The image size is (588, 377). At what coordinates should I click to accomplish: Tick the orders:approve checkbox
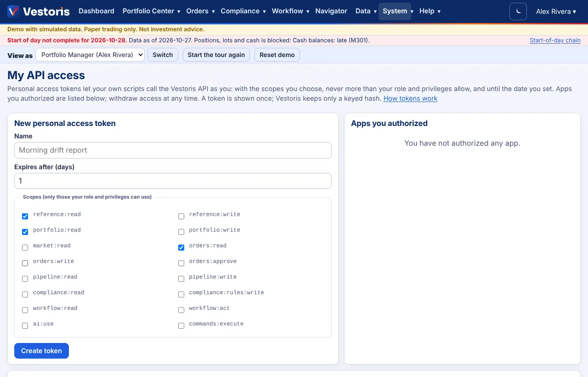point(181,263)
